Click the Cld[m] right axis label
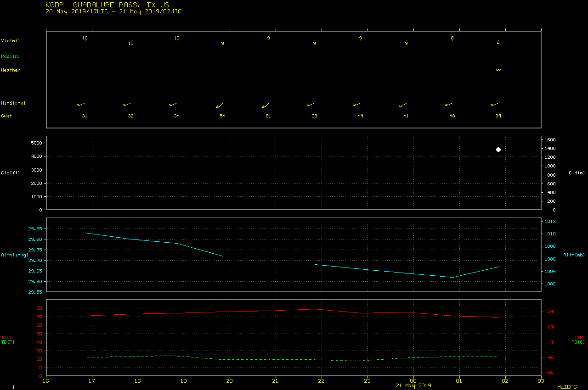 point(577,173)
